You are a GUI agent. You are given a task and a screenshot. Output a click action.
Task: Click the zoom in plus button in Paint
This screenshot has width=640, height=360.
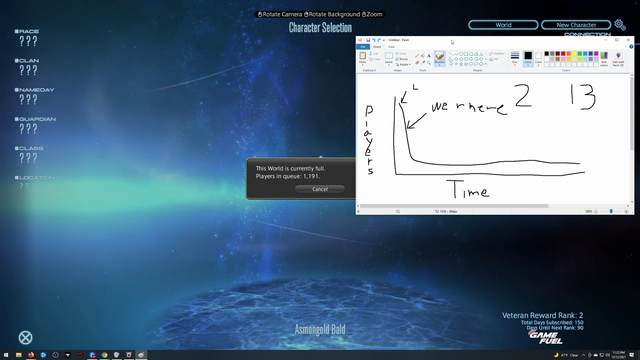pos(626,211)
